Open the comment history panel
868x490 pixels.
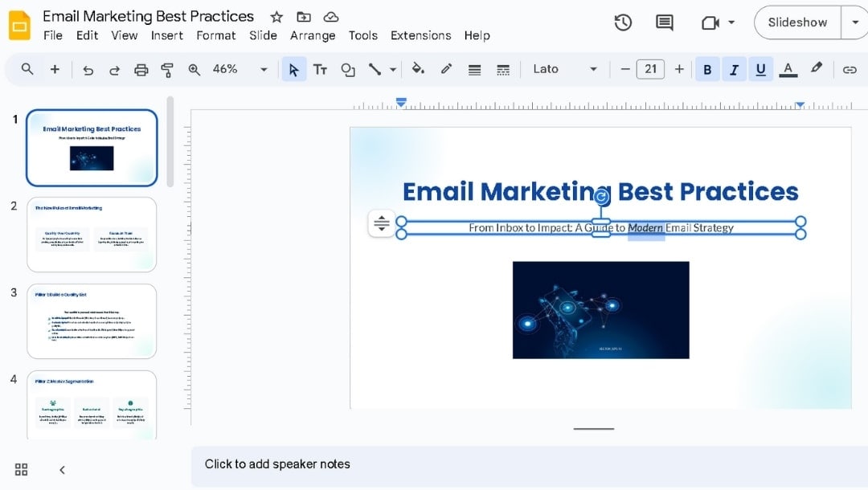[664, 22]
